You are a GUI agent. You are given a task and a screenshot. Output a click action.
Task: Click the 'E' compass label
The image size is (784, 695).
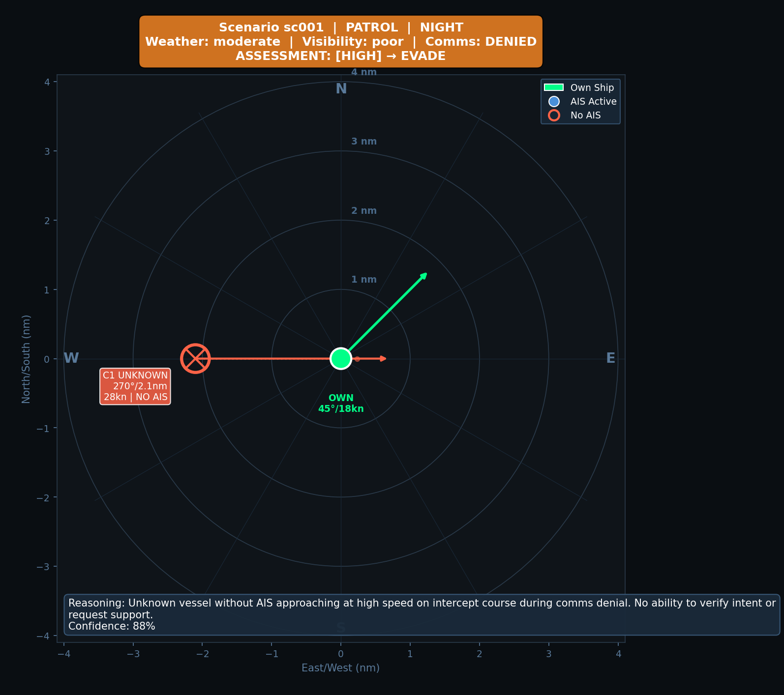(610, 358)
